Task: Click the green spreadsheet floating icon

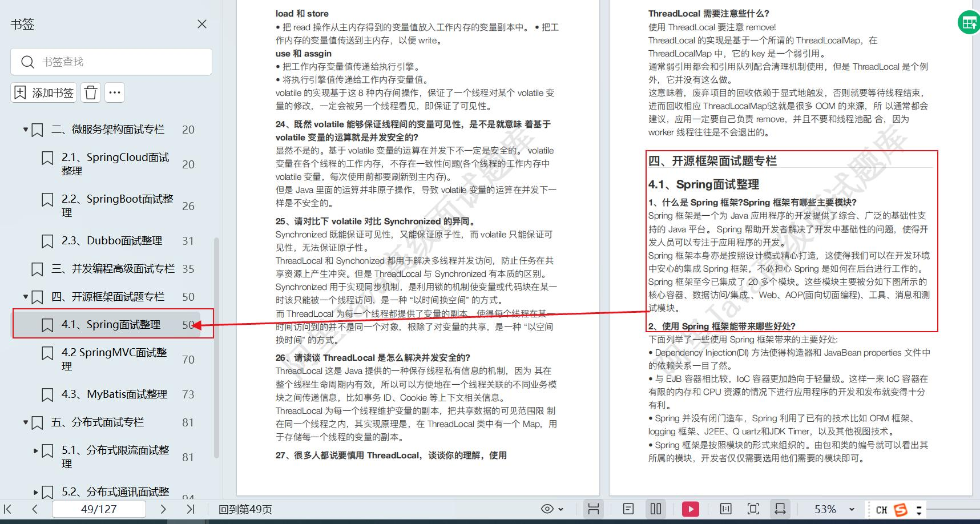Action: coord(969,23)
